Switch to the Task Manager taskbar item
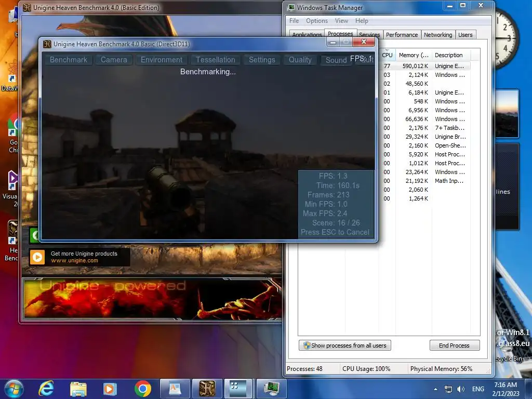This screenshot has width=532, height=399. (271, 389)
